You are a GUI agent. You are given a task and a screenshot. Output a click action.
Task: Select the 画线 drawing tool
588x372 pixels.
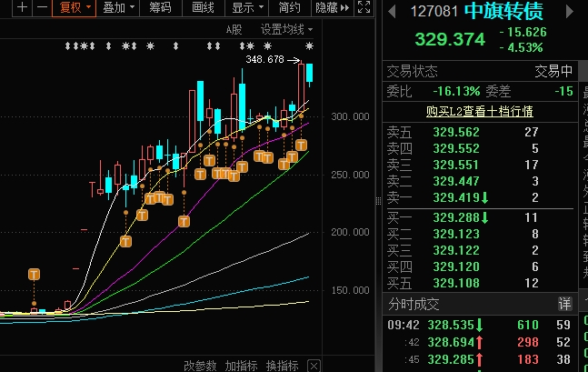204,7
